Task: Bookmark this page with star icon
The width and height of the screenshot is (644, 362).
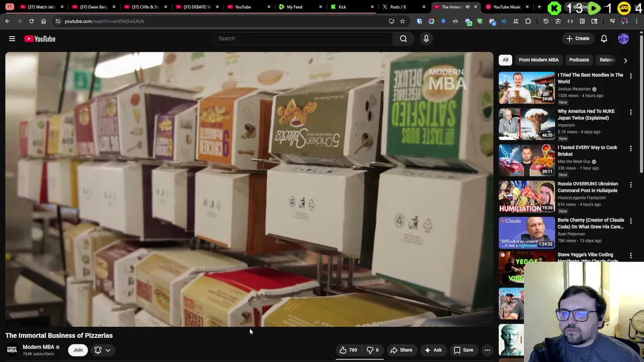Action: coord(403,21)
